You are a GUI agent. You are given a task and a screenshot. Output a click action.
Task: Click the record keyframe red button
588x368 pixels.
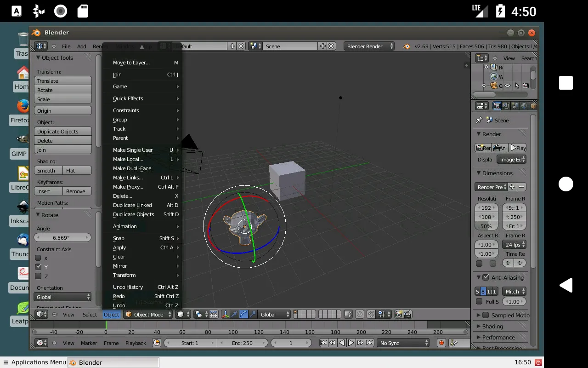click(441, 343)
